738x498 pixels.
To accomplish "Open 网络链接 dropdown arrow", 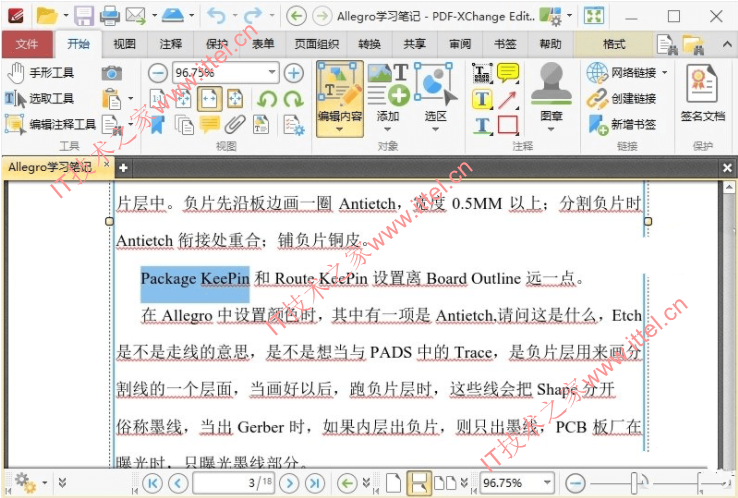I will pos(665,73).
